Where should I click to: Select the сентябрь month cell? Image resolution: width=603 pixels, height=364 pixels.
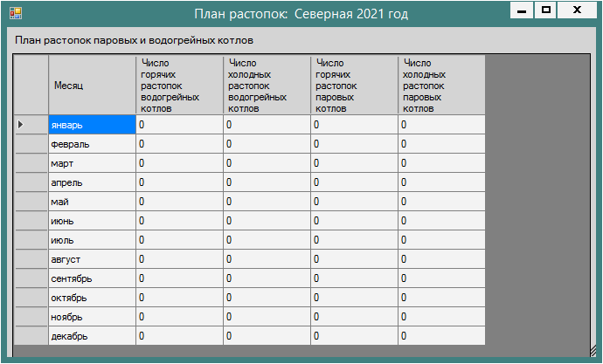click(x=92, y=278)
